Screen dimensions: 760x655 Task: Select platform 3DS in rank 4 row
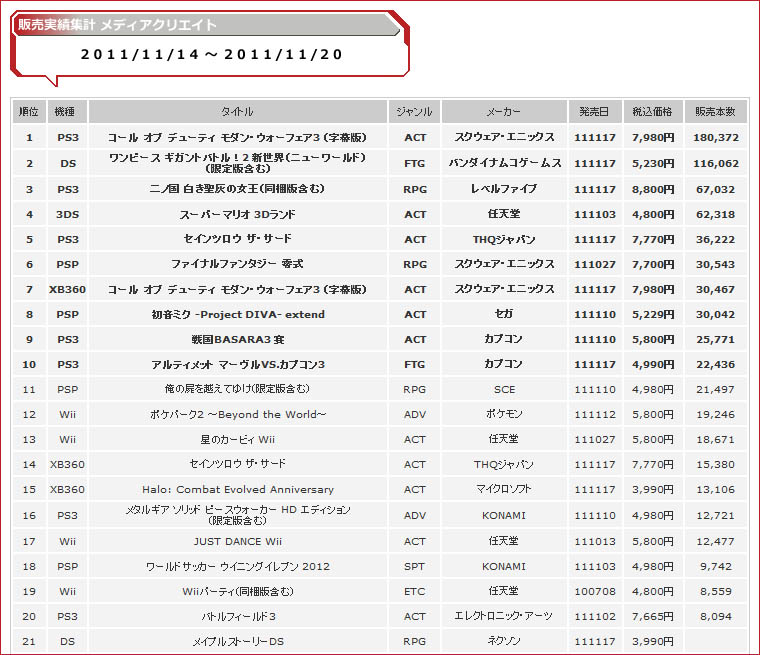[x=67, y=215]
